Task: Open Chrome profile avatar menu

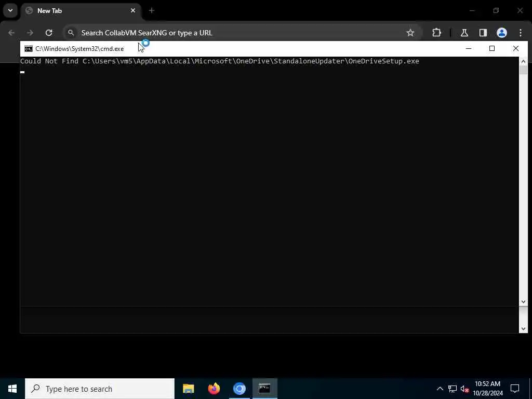Action: point(502,33)
